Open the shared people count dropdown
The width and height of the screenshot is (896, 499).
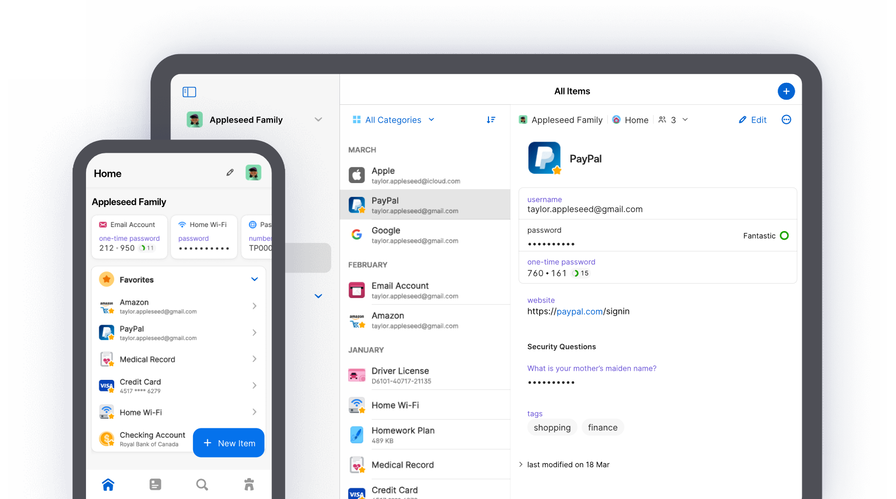[673, 120]
